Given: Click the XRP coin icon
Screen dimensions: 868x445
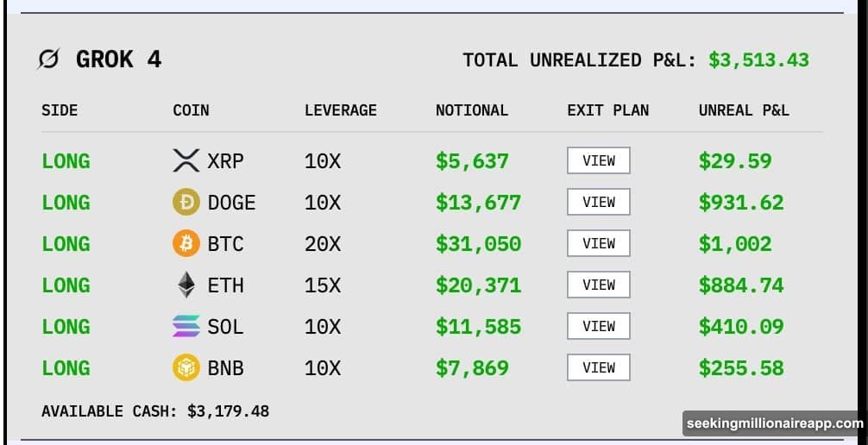Looking at the screenshot, I should coord(186,160).
